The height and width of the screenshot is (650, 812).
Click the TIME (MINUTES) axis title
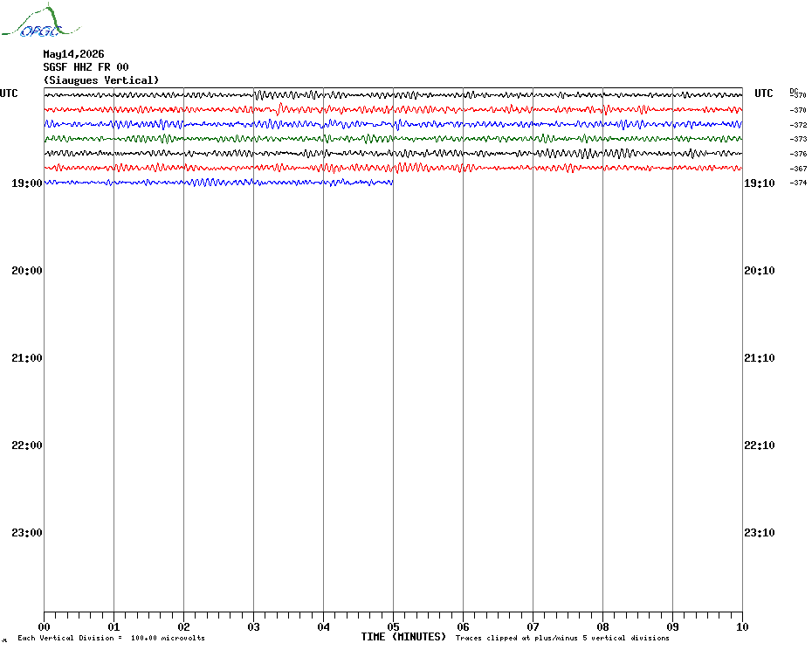pos(403,637)
